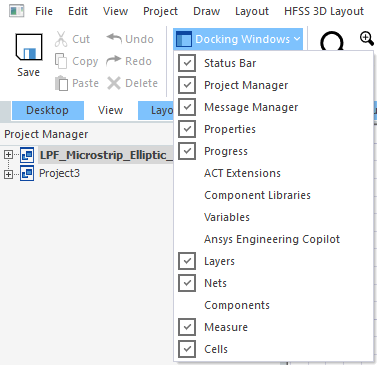377x365 pixels.
Task: Uncheck the Measure window checkbox
Action: 187,327
